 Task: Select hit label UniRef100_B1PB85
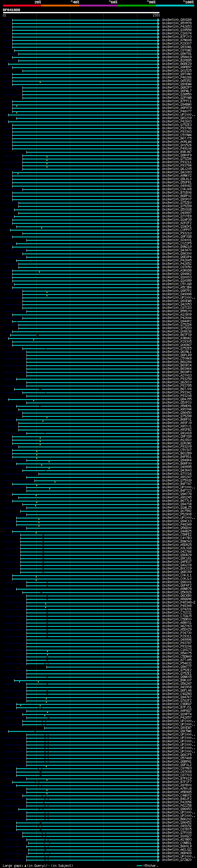point(177,61)
